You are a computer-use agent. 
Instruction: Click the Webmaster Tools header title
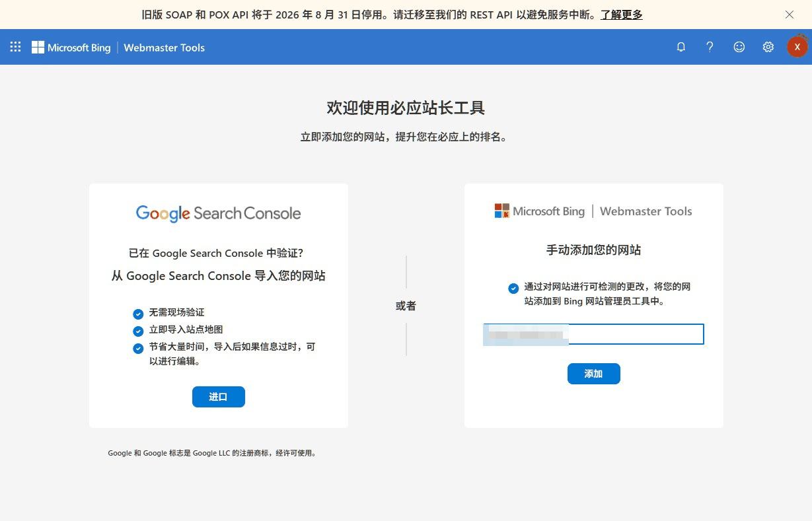[x=165, y=48]
